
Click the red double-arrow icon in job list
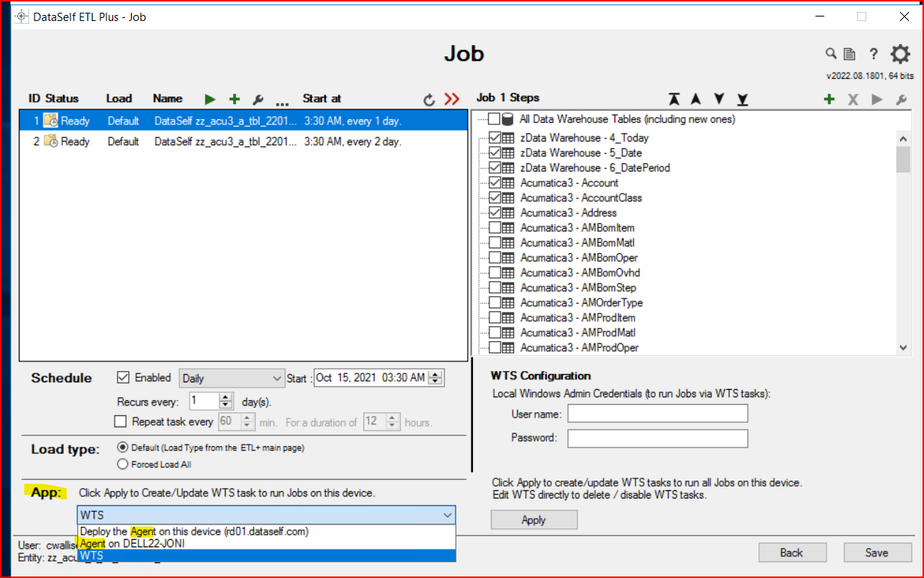pos(451,99)
